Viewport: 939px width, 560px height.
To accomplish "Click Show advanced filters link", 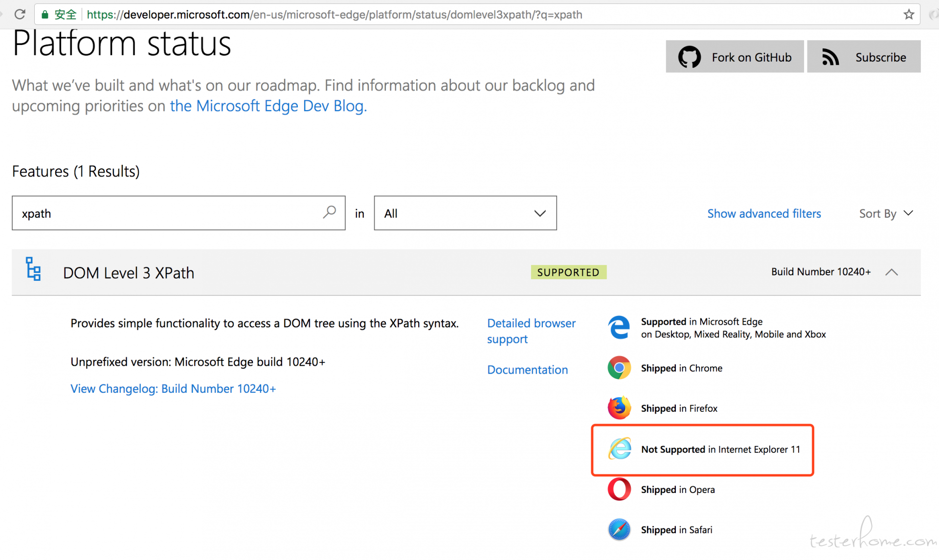I will point(764,213).
